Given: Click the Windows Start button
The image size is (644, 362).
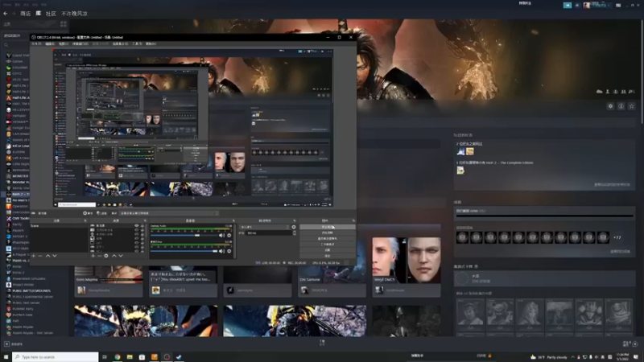Looking at the screenshot, I should [6, 356].
